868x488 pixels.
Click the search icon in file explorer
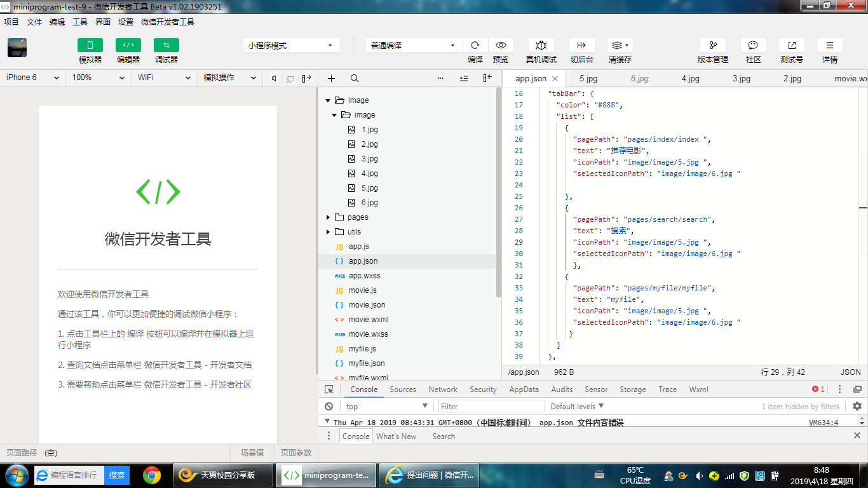pos(355,78)
